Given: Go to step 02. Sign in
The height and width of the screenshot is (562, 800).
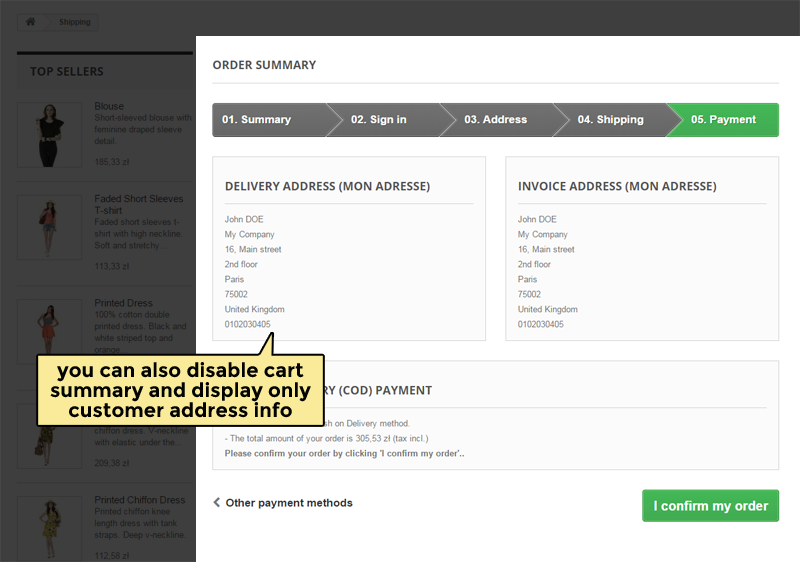Looking at the screenshot, I should click(x=379, y=120).
